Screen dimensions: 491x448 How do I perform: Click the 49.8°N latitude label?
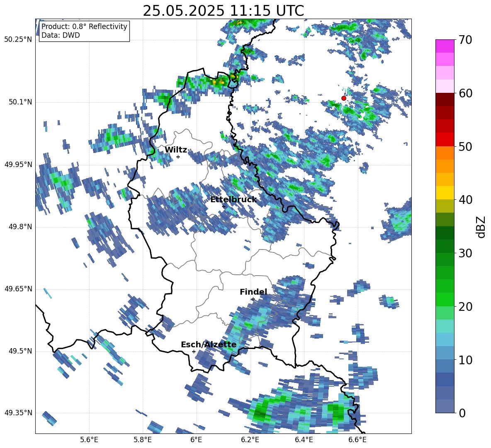(x=21, y=227)
